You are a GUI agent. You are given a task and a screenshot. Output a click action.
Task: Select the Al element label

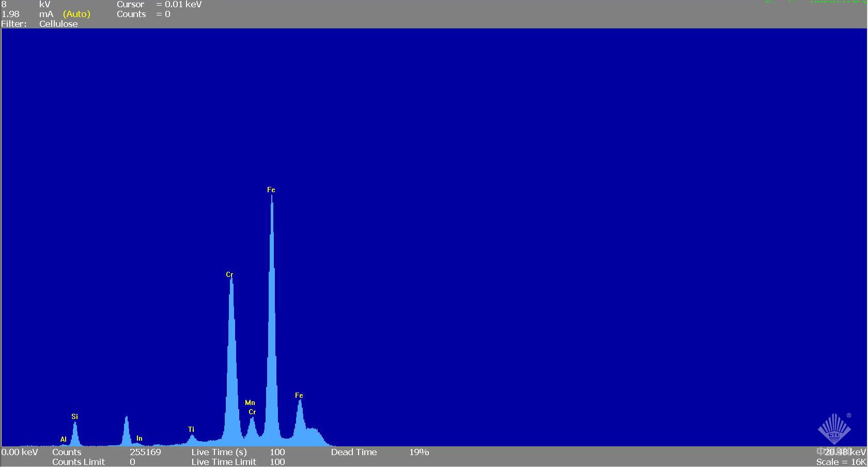point(64,439)
